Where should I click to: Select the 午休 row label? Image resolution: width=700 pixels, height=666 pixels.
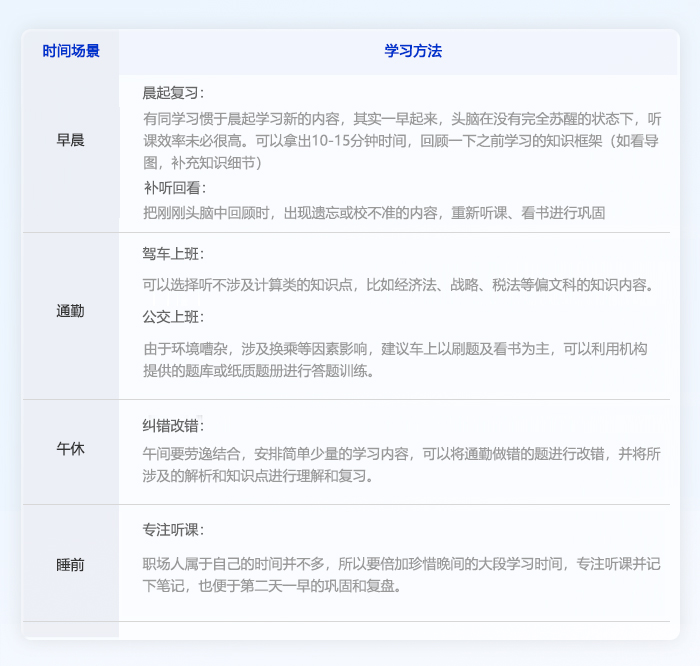coord(70,449)
